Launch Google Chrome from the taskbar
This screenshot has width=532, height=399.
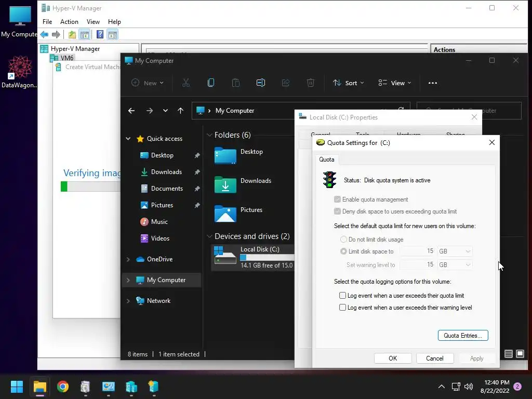pos(63,387)
